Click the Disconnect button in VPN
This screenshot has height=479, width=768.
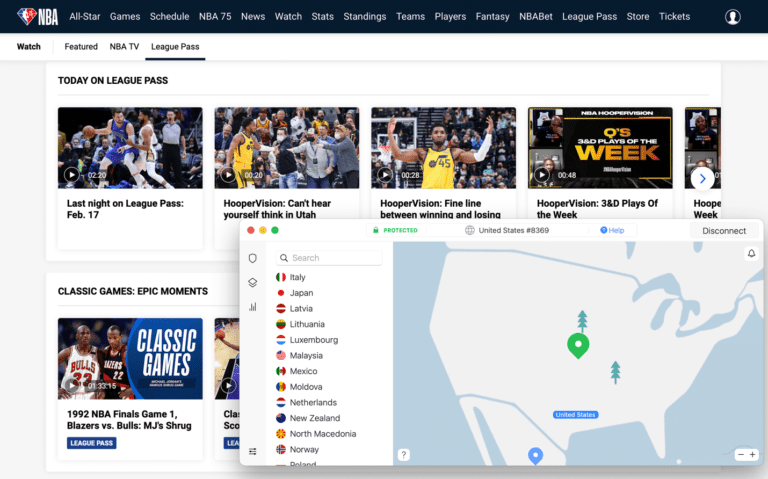[x=724, y=231]
